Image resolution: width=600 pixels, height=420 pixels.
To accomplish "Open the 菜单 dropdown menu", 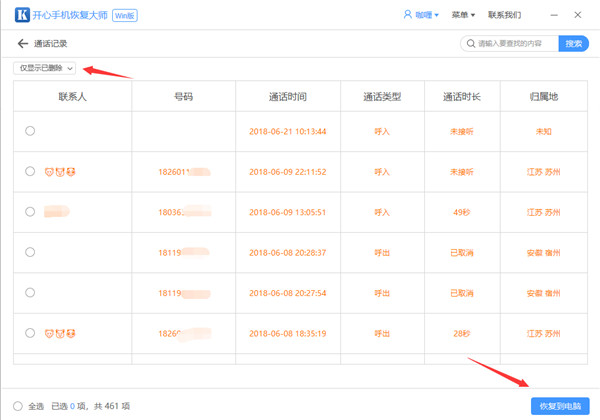I will pos(463,15).
